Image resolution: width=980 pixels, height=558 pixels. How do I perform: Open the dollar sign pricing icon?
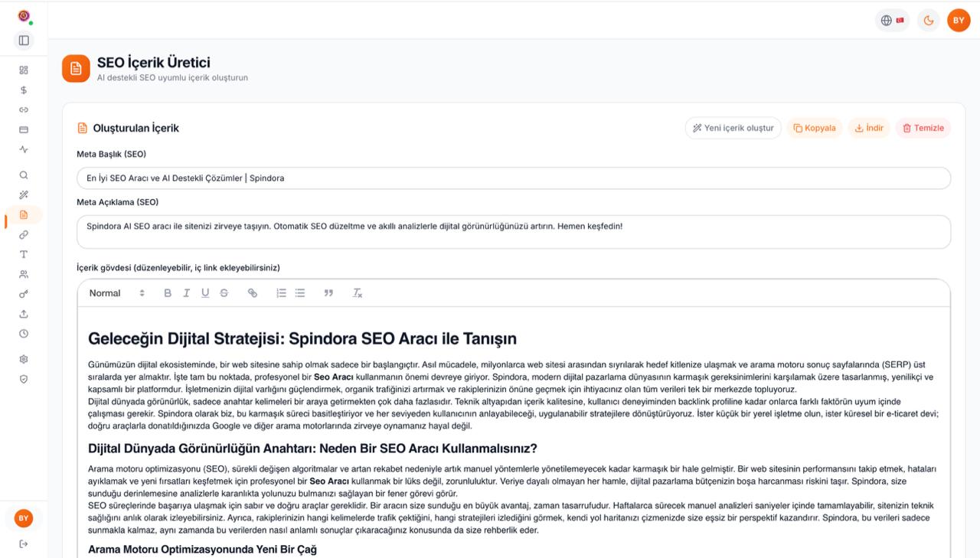click(24, 90)
